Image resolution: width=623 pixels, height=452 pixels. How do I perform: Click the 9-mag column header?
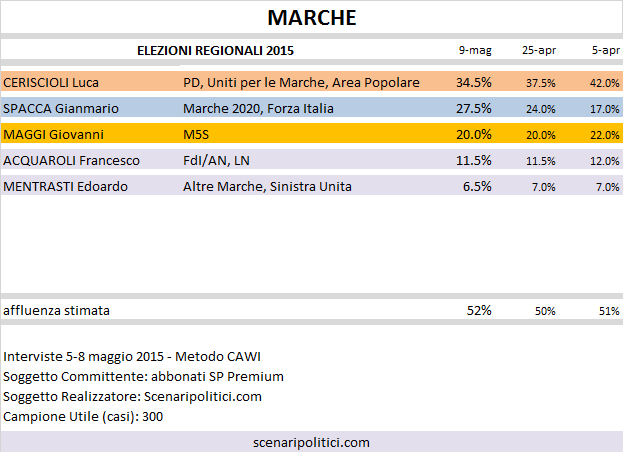[475, 50]
